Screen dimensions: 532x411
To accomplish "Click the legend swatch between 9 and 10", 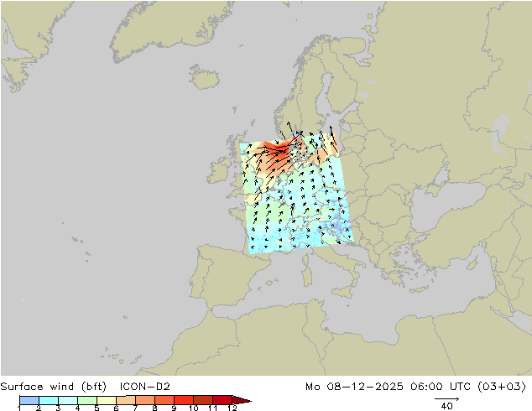I will [184, 400].
